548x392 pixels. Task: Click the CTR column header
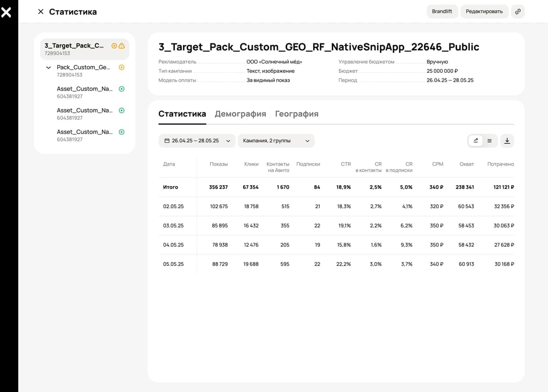click(x=346, y=164)
